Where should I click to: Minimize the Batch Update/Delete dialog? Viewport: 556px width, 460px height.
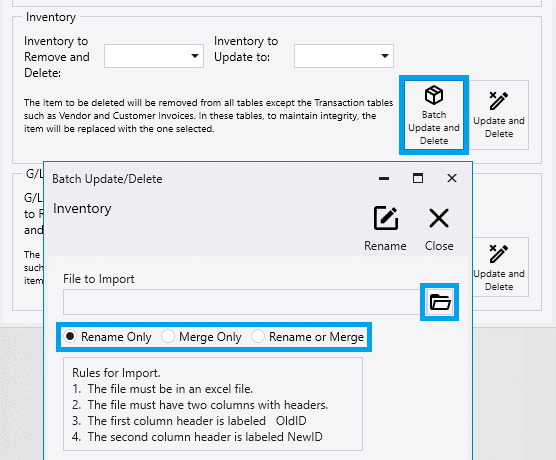coord(384,178)
